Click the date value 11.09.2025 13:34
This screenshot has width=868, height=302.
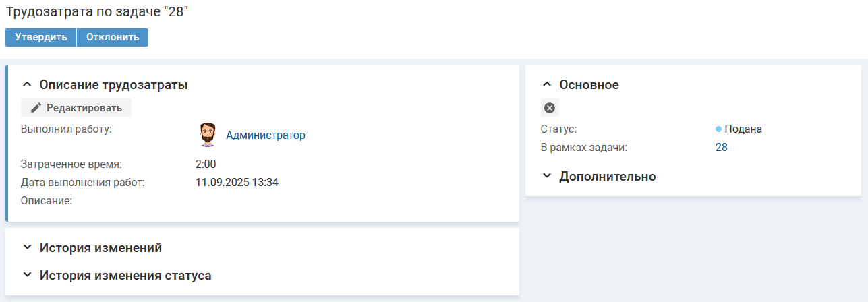(x=237, y=182)
